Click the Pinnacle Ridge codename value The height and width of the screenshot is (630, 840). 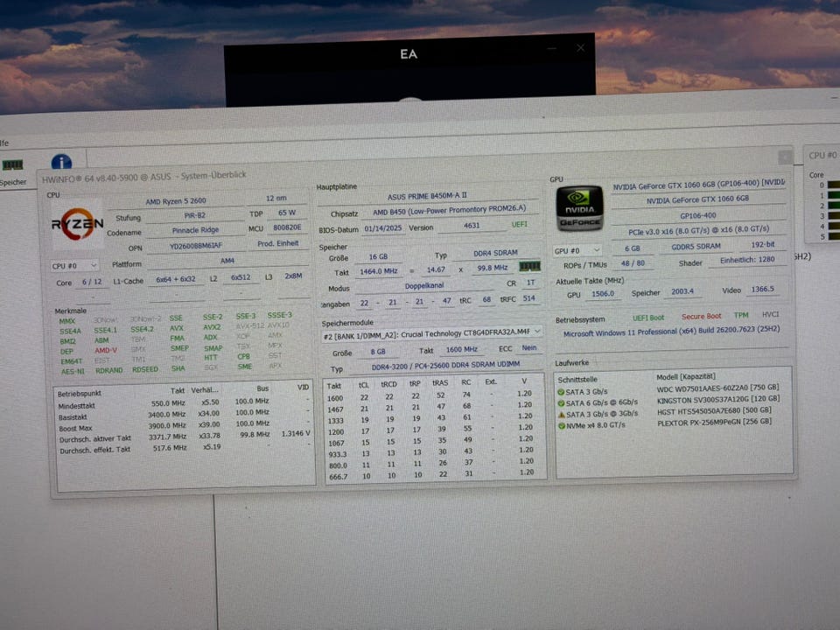click(x=195, y=230)
